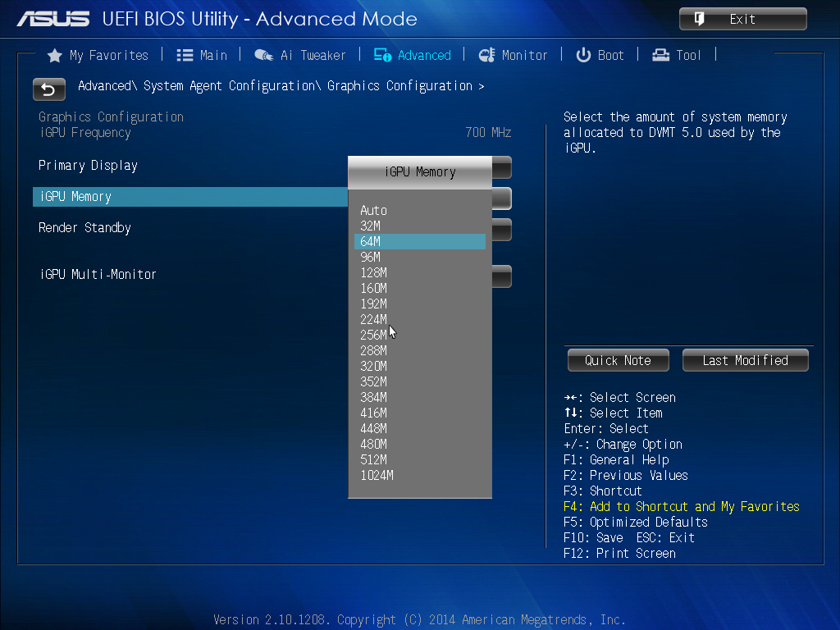Viewport: 840px width, 630px height.
Task: Open the Primary Display value box
Action: pos(502,167)
